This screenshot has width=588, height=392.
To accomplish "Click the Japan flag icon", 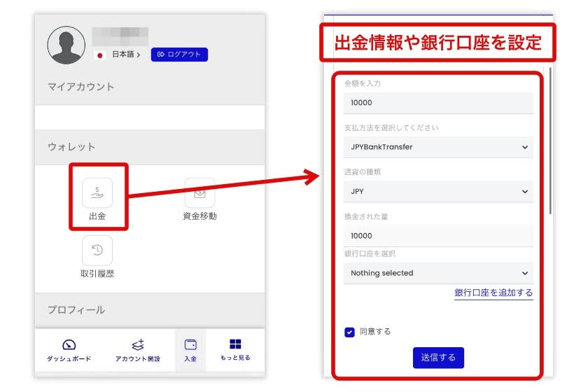I will [x=99, y=55].
